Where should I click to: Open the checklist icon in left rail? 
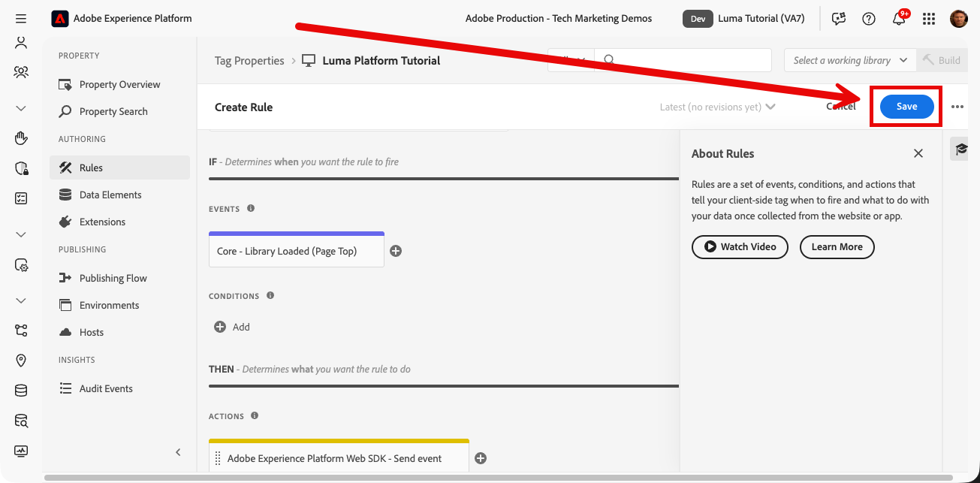tap(21, 198)
